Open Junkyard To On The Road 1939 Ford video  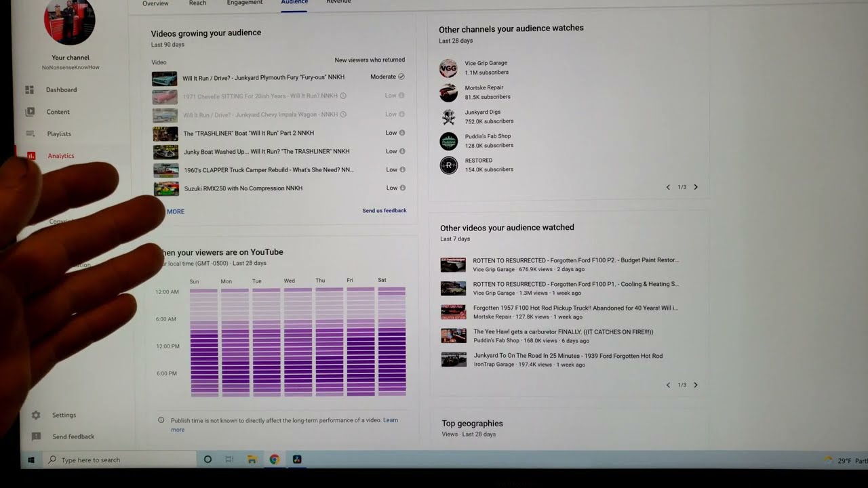(568, 356)
